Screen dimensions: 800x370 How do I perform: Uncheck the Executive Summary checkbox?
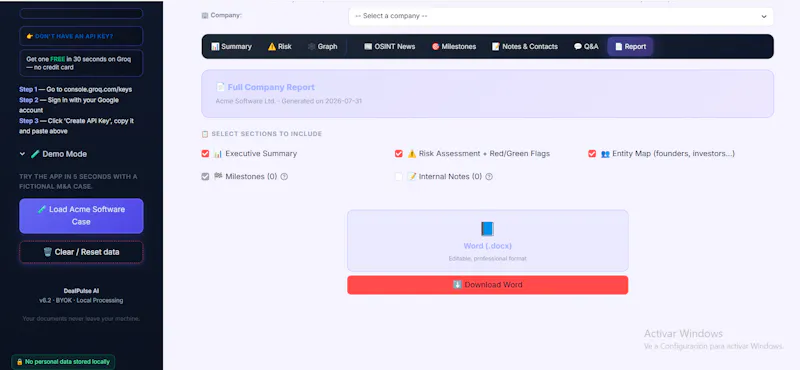pyautogui.click(x=205, y=154)
